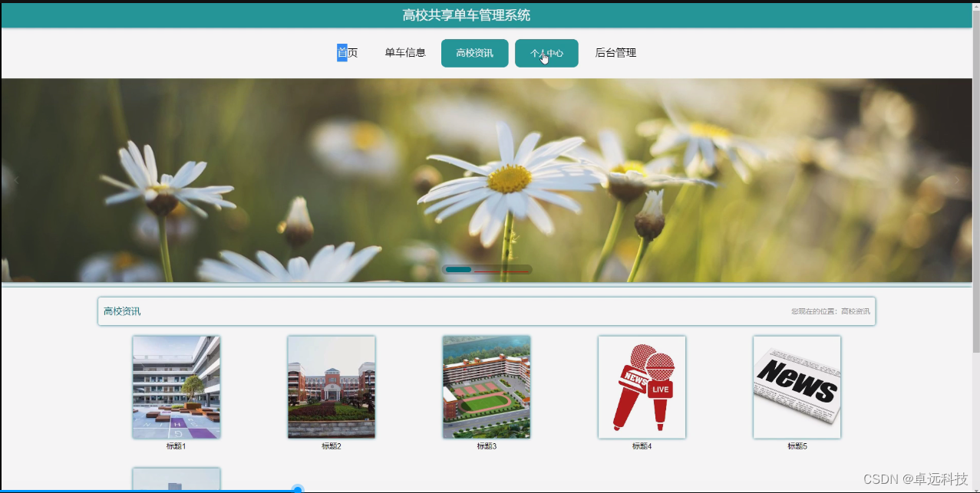This screenshot has width=980, height=493.
Task: Click the 标题1 caption link
Action: point(176,445)
